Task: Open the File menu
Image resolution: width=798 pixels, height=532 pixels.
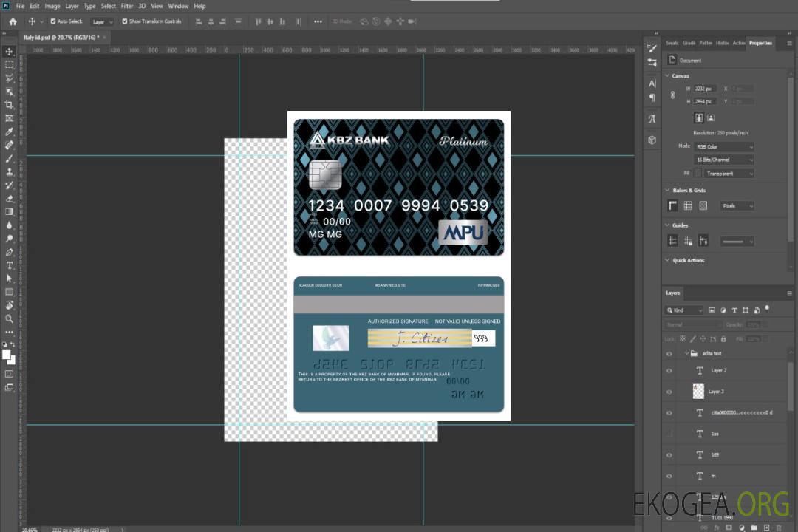Action: 21,6
